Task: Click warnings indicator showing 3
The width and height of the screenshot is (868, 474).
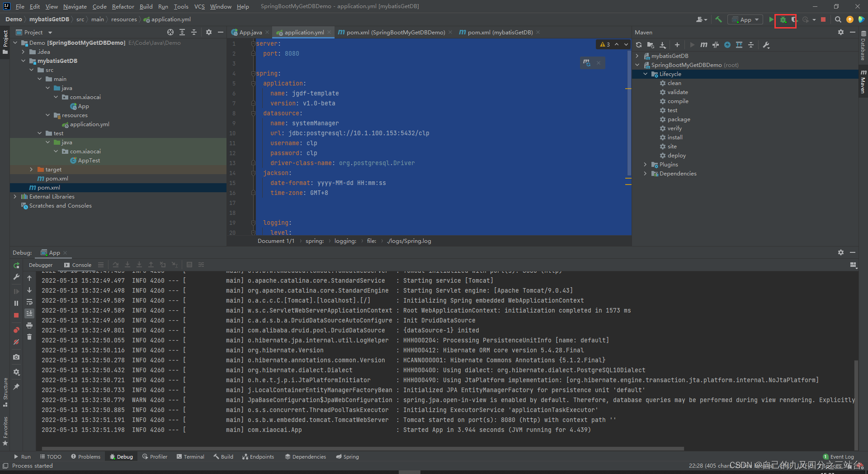Action: click(605, 44)
